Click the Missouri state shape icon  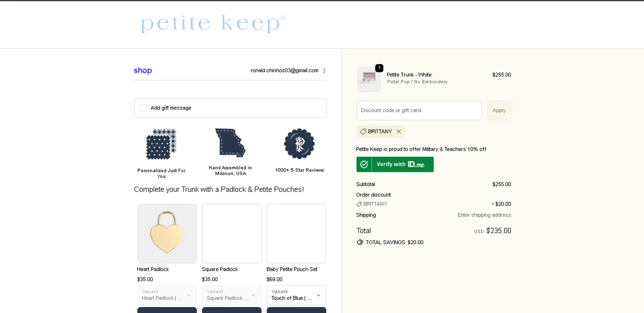[230, 142]
